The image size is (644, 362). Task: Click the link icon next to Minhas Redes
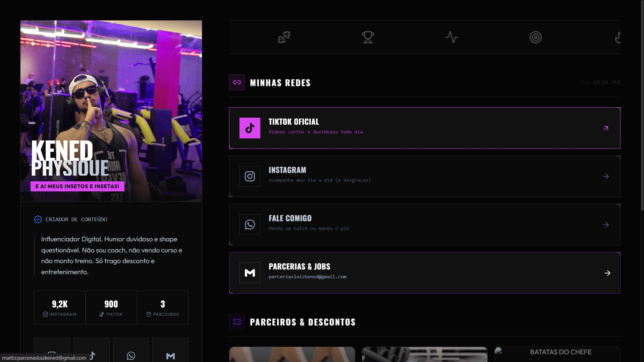(237, 82)
